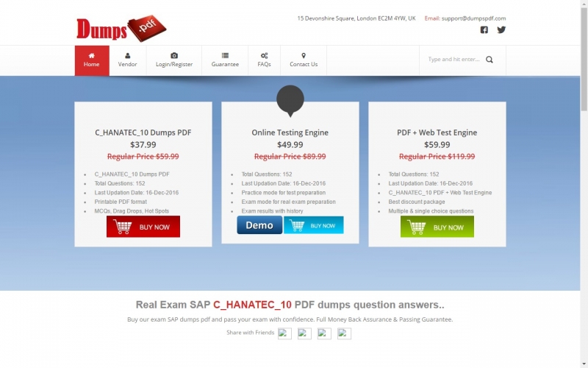Click second share icon beside 'Share with Friends'
This screenshot has width=588, height=368.
[x=304, y=333]
